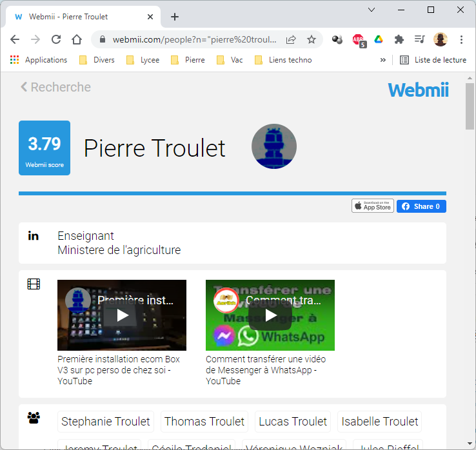This screenshot has height=450, width=476.
Task: Open the Première installation ecom Box V3 caption
Action: [x=119, y=370]
